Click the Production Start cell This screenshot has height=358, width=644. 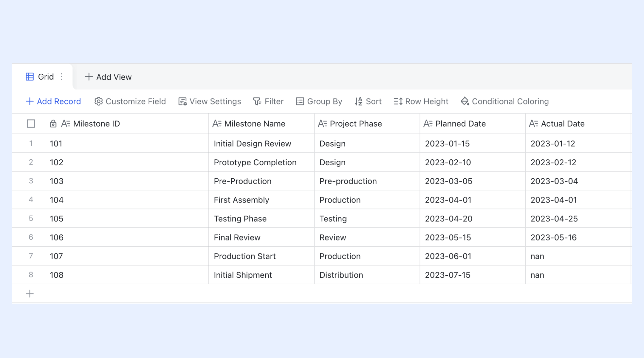coord(262,256)
